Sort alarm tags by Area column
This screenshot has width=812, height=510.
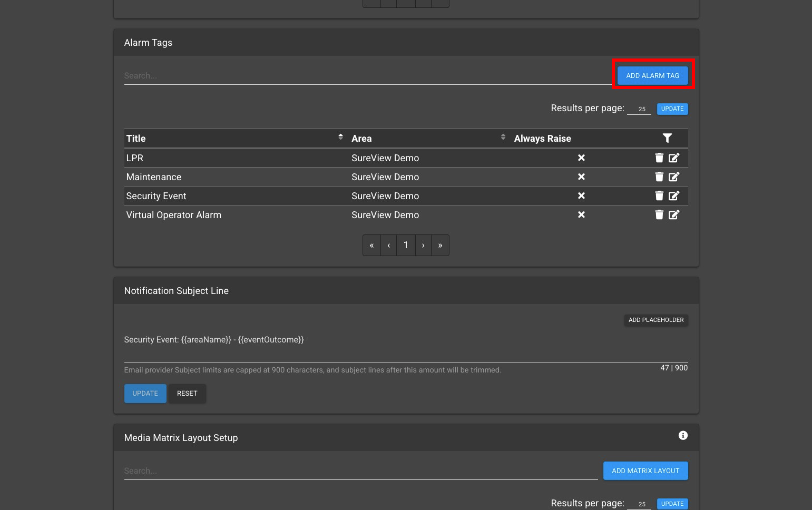503,138
